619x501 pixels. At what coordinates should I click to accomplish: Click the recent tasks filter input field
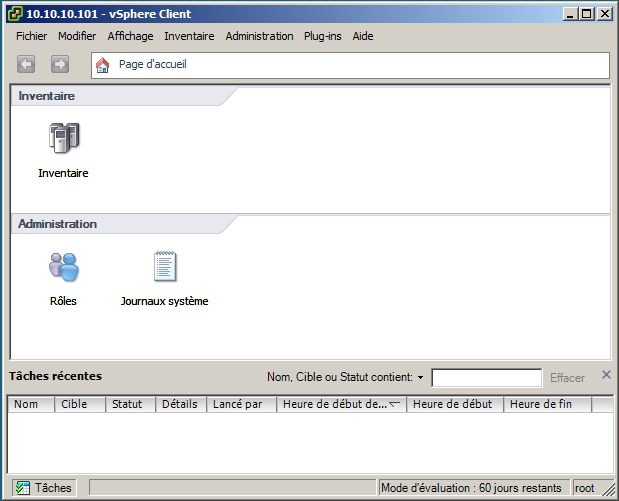tap(486, 378)
